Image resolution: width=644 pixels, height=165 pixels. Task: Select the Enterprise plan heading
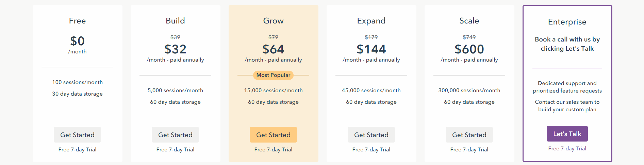click(x=567, y=22)
